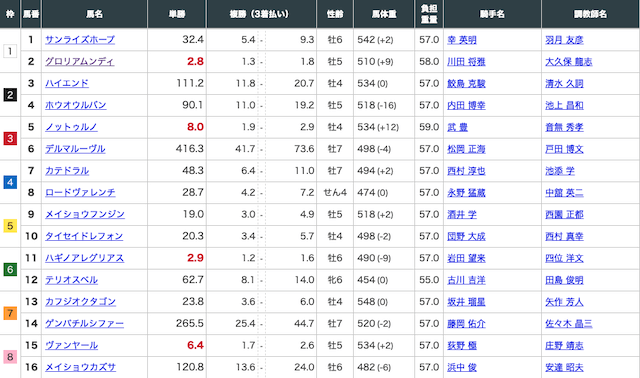Open trainer link 矢作 芳人

(x=564, y=302)
